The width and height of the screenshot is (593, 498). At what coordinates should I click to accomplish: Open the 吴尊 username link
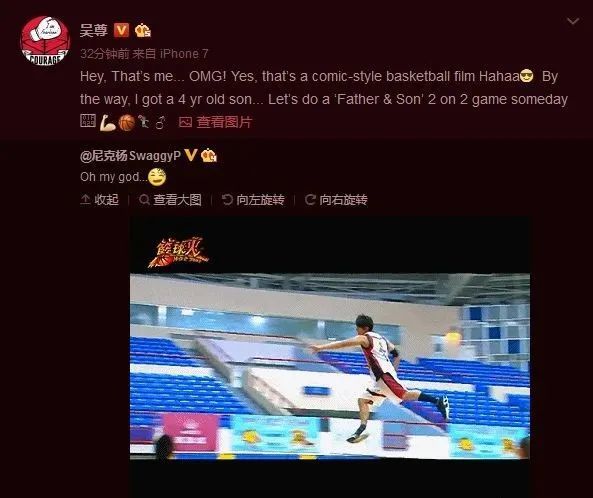[94, 30]
